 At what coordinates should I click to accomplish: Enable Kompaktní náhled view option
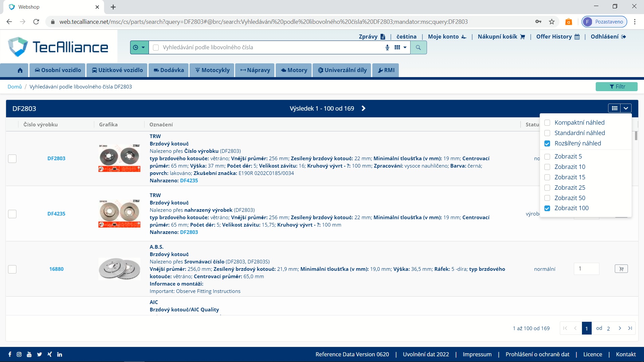coord(547,123)
